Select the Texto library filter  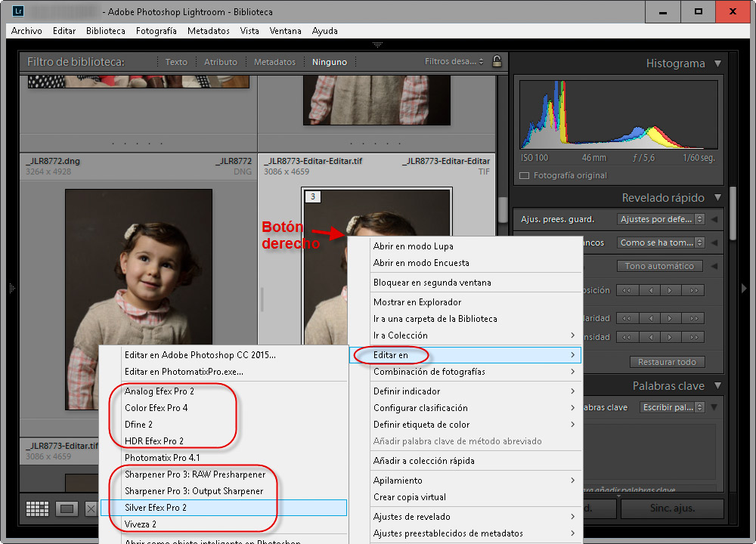coord(176,62)
